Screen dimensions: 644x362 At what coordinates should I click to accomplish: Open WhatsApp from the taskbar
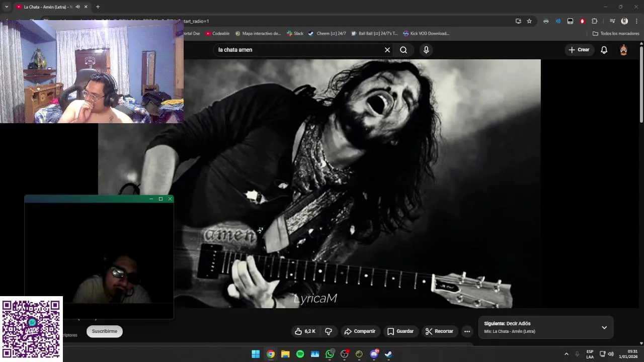click(330, 354)
